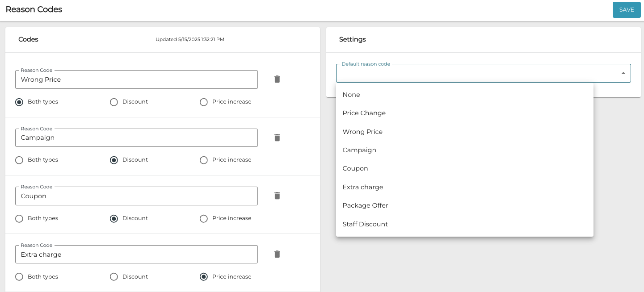Set Wrong Price to Discount type
The image size is (644, 292).
tap(114, 102)
